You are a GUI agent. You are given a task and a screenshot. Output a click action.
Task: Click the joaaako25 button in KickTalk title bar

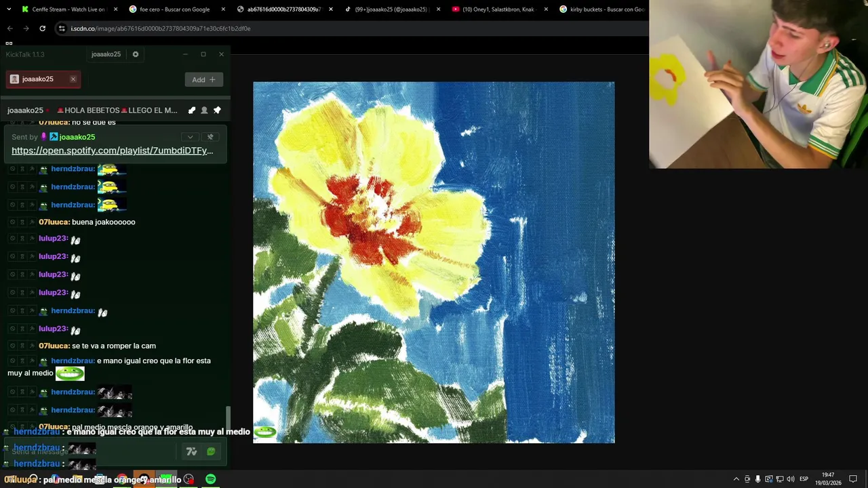[106, 54]
